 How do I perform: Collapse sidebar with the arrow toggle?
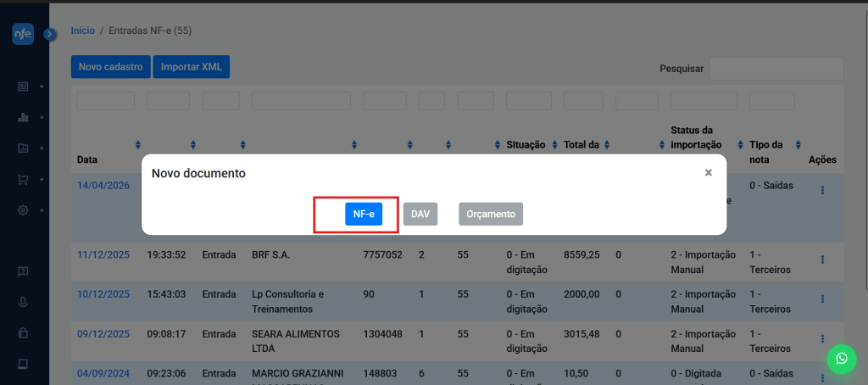(x=49, y=34)
